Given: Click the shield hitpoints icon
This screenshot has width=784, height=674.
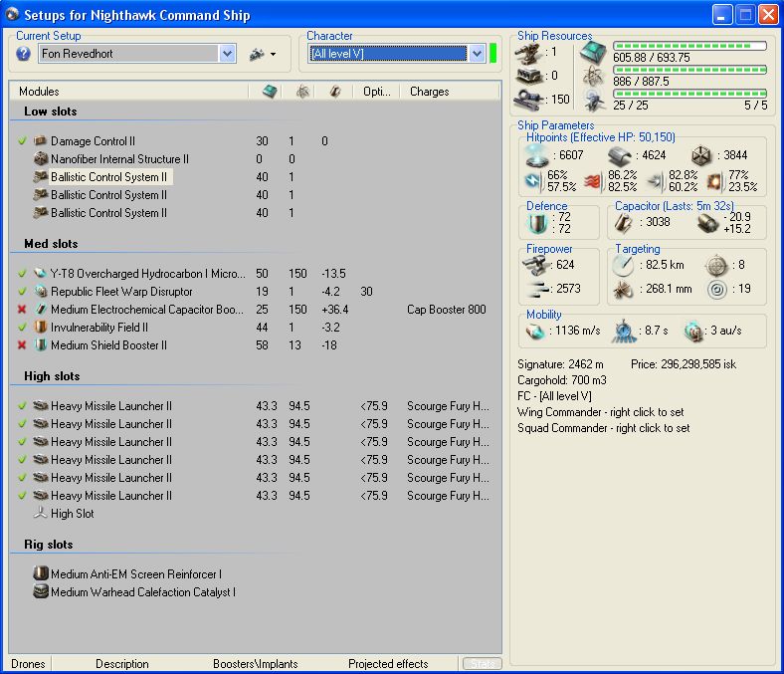Looking at the screenshot, I should click(x=537, y=155).
